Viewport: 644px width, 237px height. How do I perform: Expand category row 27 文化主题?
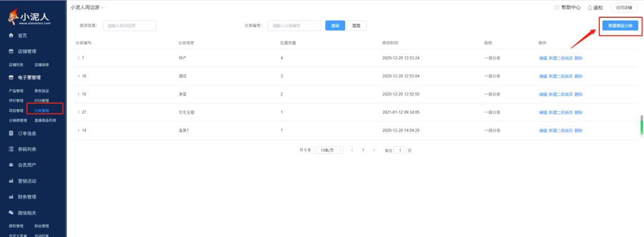(79, 112)
